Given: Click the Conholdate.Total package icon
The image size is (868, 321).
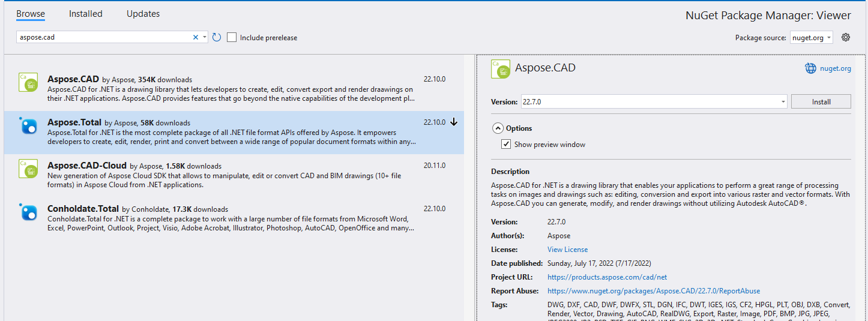Looking at the screenshot, I should click(28, 212).
